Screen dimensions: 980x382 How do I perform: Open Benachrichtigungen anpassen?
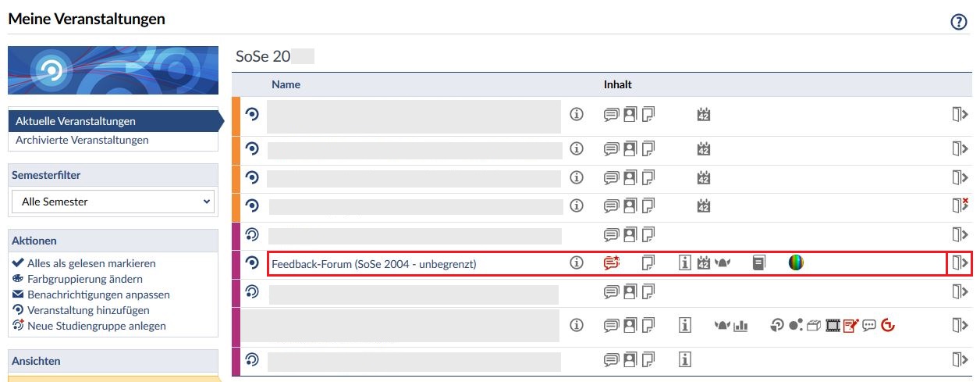(98, 295)
